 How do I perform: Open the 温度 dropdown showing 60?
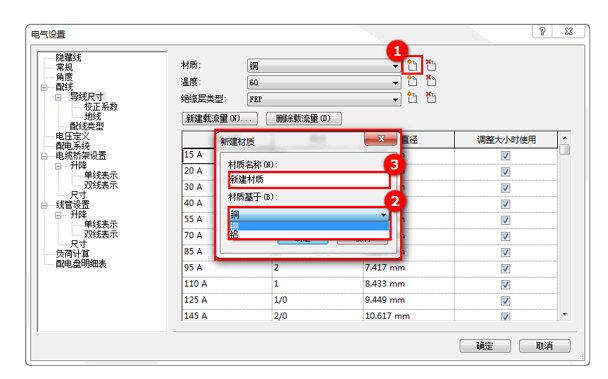tap(324, 82)
